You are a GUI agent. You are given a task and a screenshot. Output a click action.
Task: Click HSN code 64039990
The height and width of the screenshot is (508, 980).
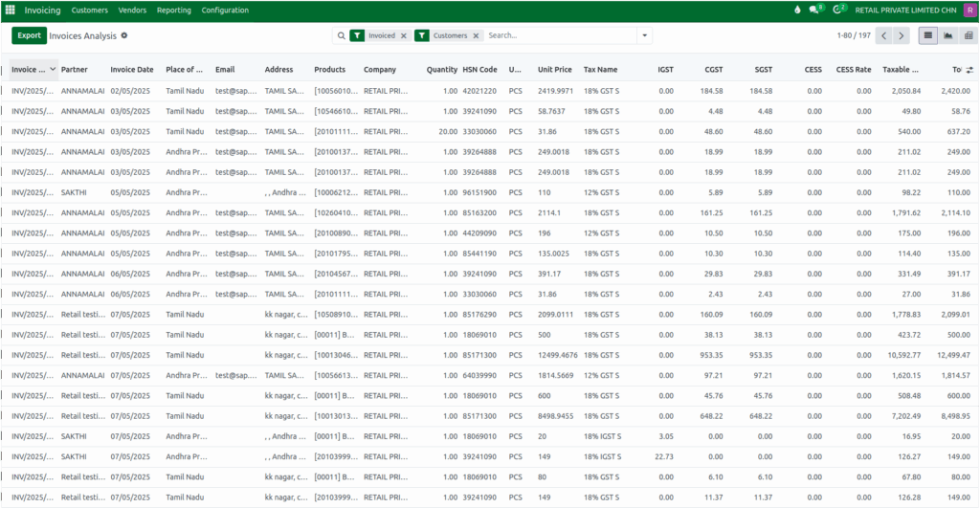479,376
